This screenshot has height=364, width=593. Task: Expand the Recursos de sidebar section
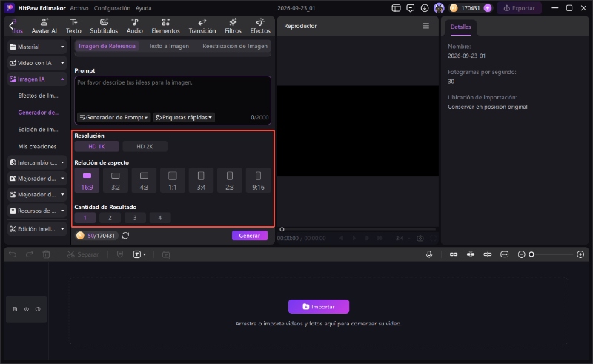coord(36,211)
